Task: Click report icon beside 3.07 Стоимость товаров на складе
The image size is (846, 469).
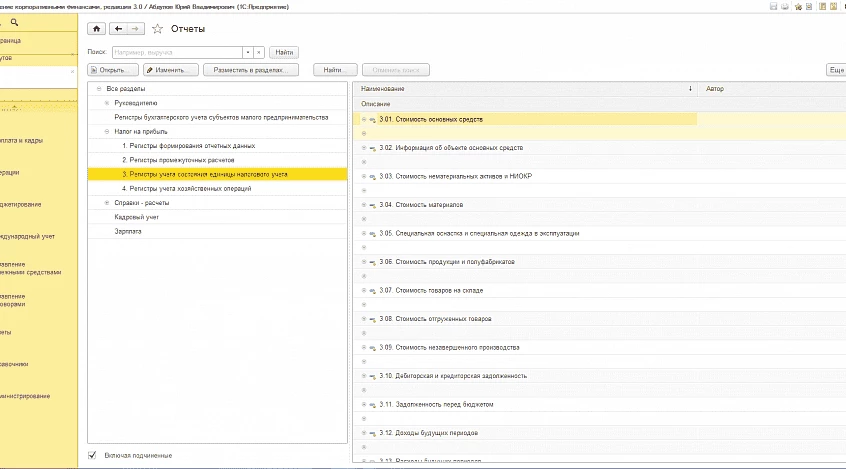Action: (372, 291)
